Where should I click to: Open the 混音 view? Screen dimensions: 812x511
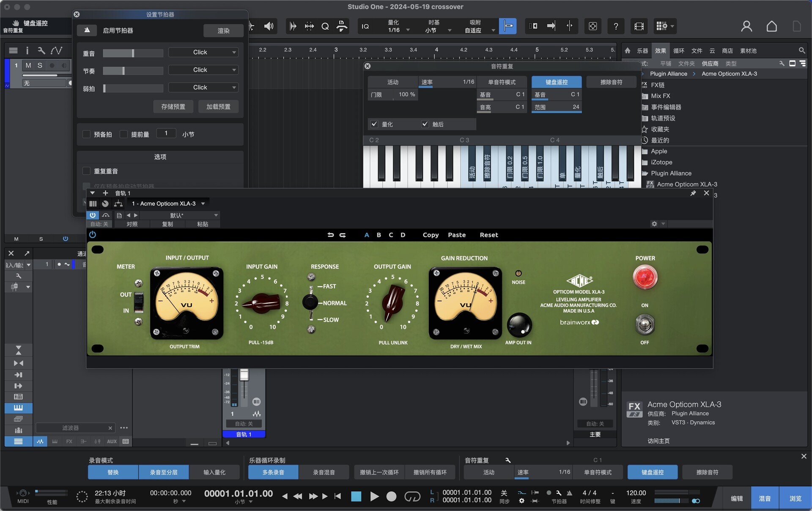765,498
